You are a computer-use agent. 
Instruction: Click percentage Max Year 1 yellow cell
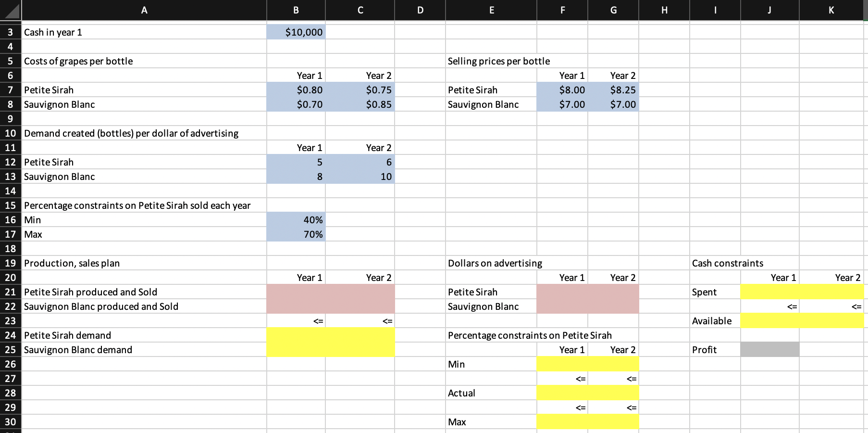tap(562, 422)
